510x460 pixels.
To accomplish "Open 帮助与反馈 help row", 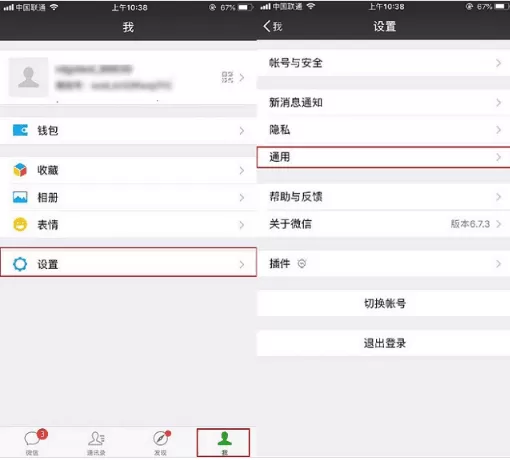I will click(383, 197).
